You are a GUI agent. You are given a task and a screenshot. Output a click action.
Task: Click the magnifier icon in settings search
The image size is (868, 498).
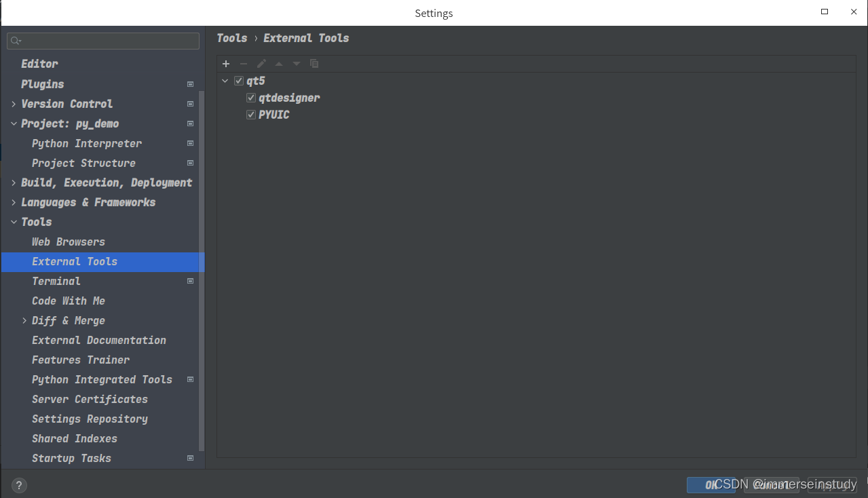(x=16, y=41)
